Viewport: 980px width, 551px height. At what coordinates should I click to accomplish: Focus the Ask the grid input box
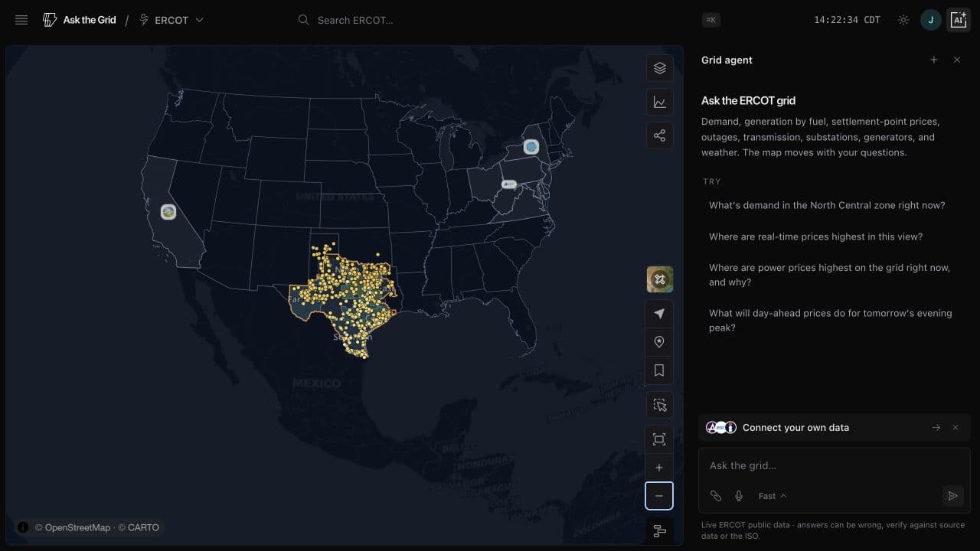pos(834,465)
